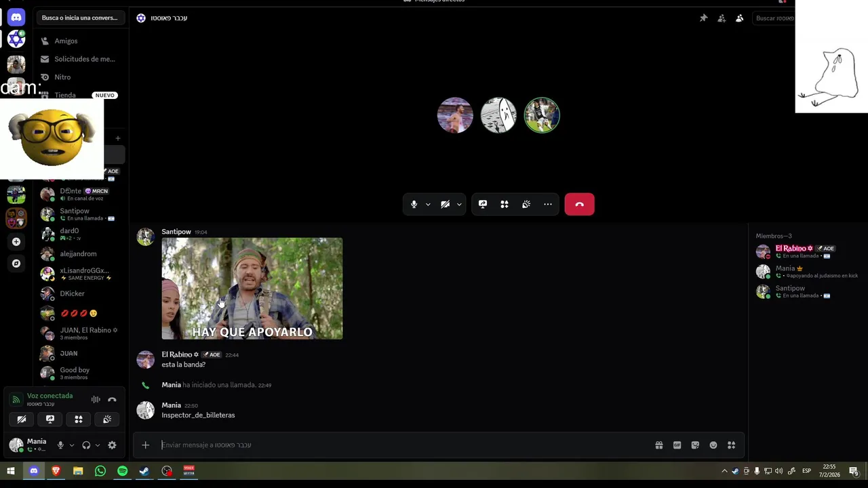Mute the microphone in the user panel
Image resolution: width=868 pixels, height=488 pixels.
click(x=60, y=445)
